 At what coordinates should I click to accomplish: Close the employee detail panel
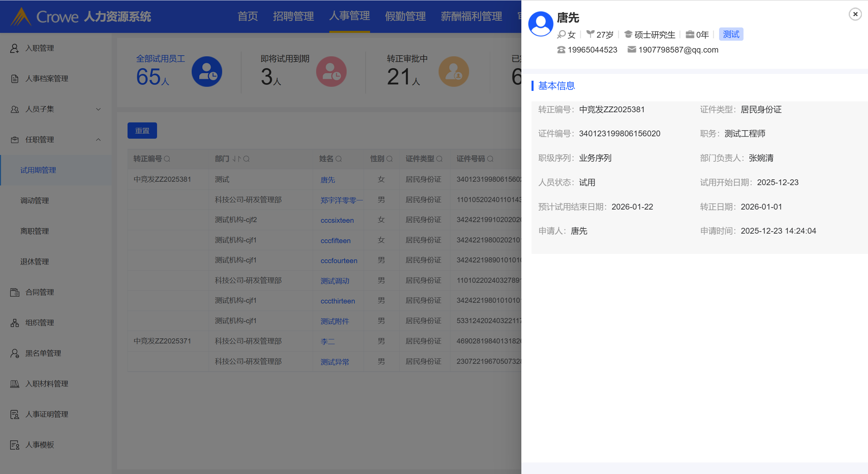click(x=855, y=14)
